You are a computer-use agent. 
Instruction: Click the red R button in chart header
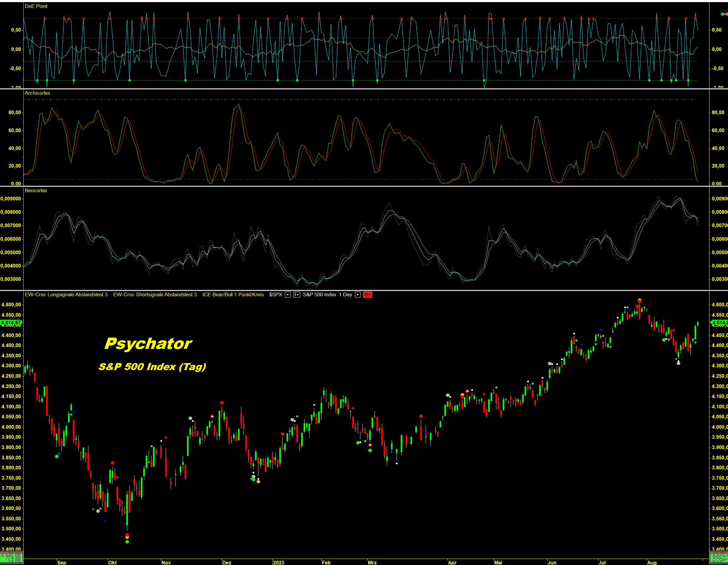point(367,295)
